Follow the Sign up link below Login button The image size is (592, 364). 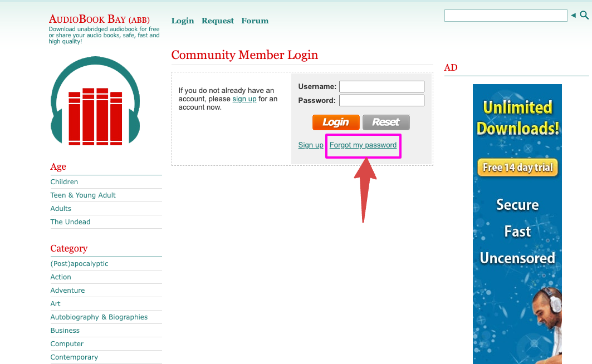click(x=311, y=145)
